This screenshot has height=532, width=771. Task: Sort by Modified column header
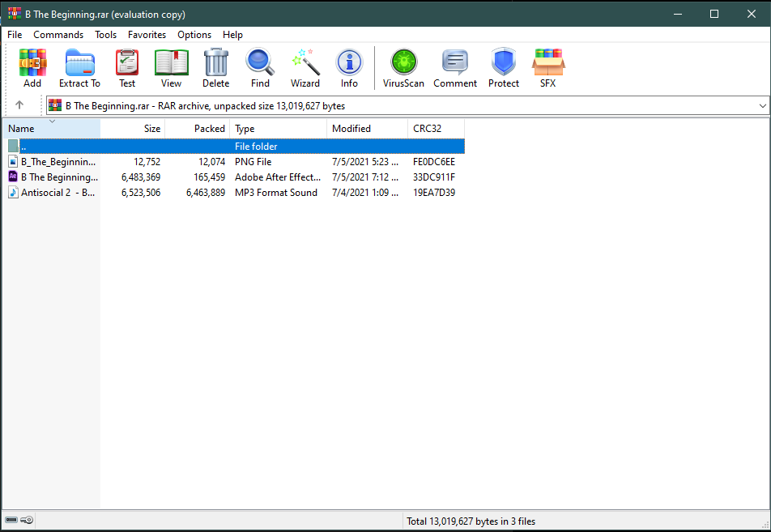click(x=368, y=128)
